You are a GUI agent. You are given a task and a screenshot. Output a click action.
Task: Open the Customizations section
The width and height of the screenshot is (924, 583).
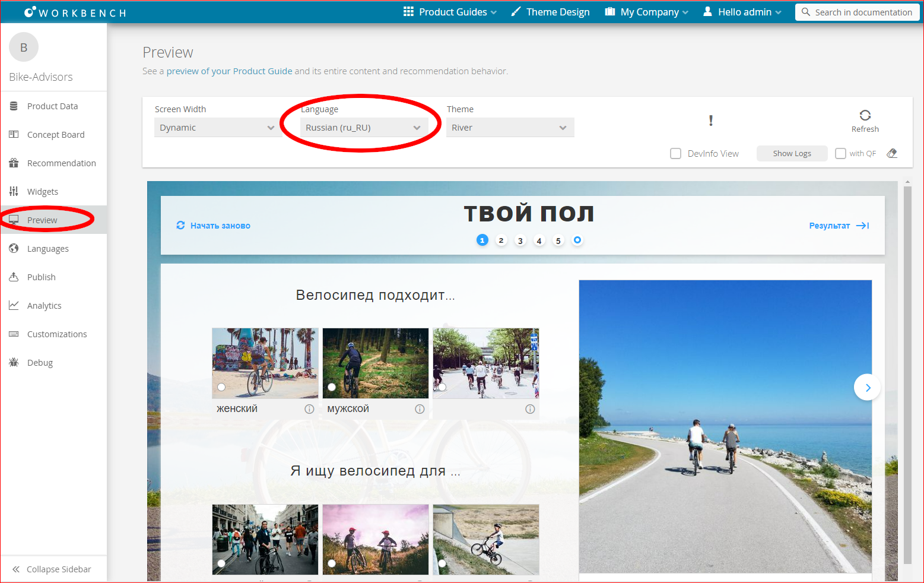pos(53,334)
